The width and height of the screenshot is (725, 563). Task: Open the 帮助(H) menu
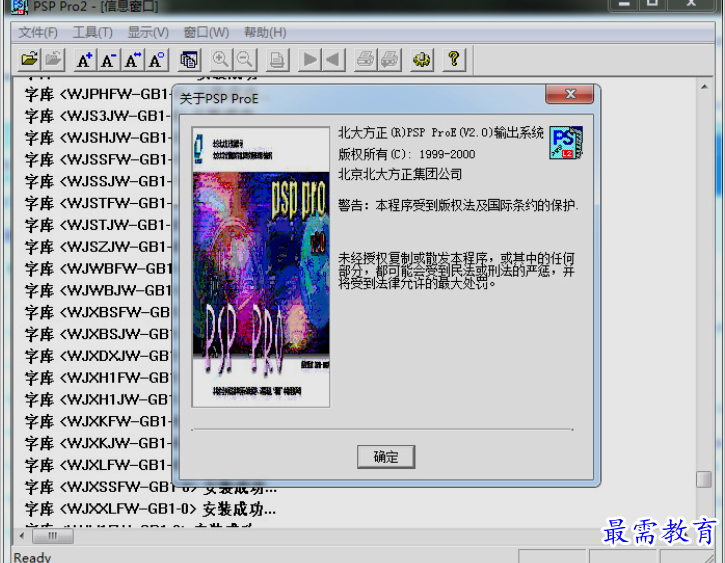click(265, 32)
